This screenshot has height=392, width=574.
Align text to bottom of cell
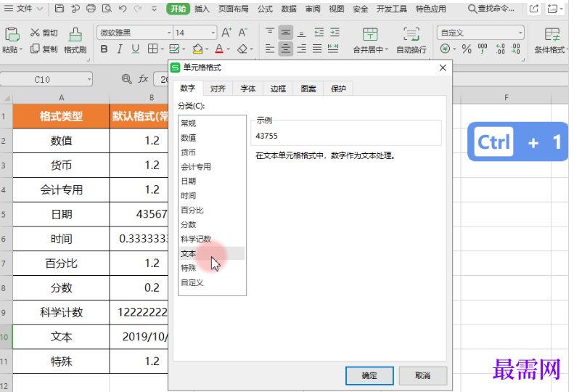pos(301,33)
